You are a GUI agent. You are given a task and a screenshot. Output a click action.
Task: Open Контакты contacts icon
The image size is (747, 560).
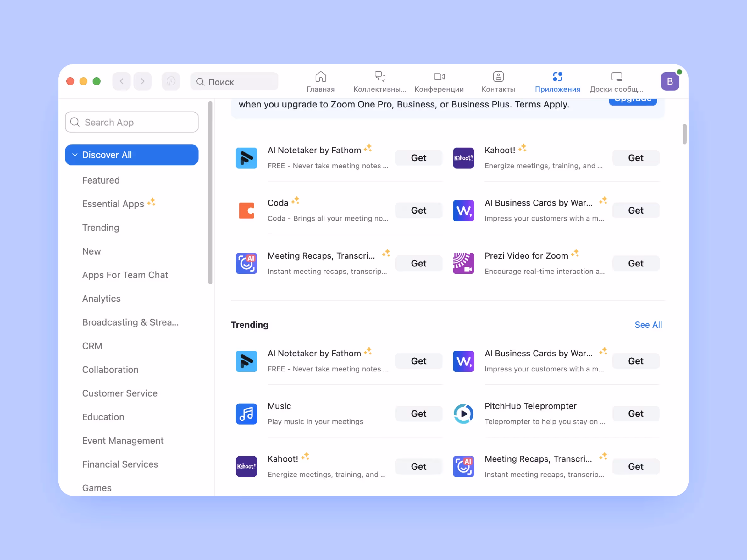(498, 77)
